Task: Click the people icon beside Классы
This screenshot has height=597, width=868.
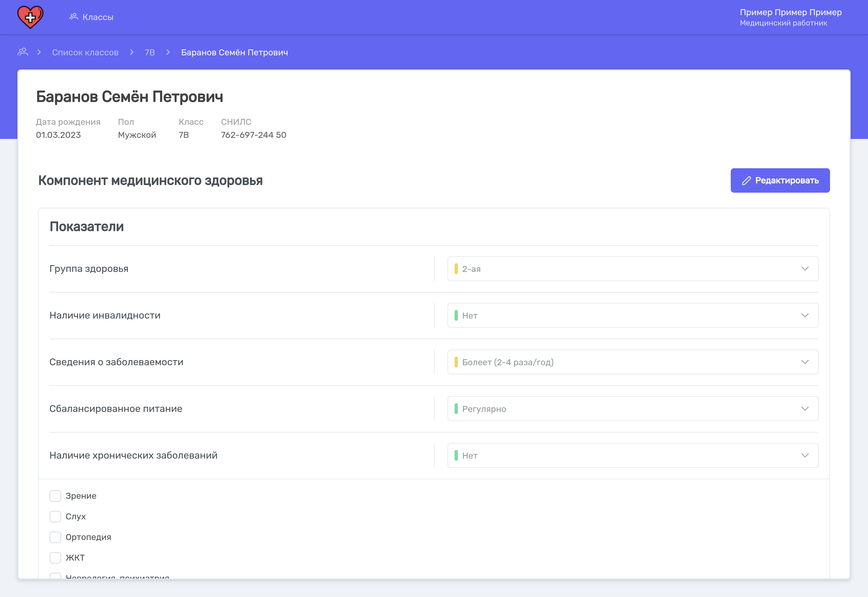Action: [x=74, y=17]
